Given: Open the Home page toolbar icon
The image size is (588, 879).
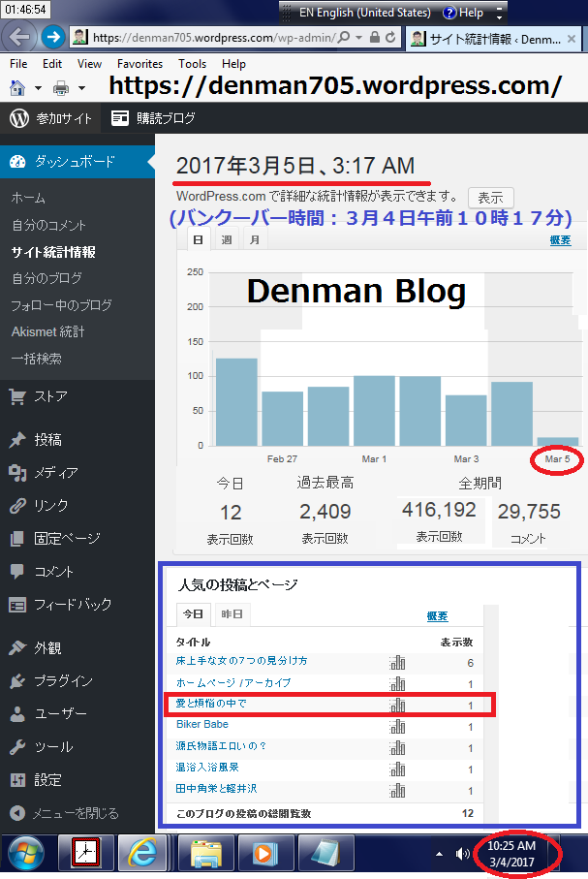Looking at the screenshot, I should pyautogui.click(x=18, y=88).
